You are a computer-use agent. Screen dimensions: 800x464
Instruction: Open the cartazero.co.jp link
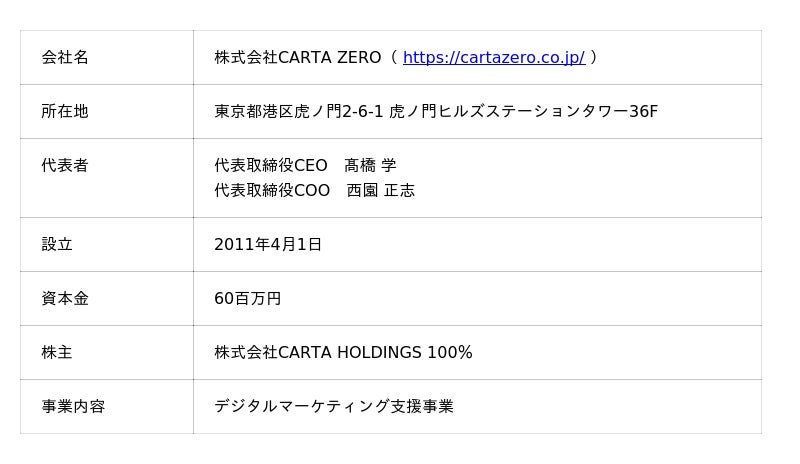point(493,58)
